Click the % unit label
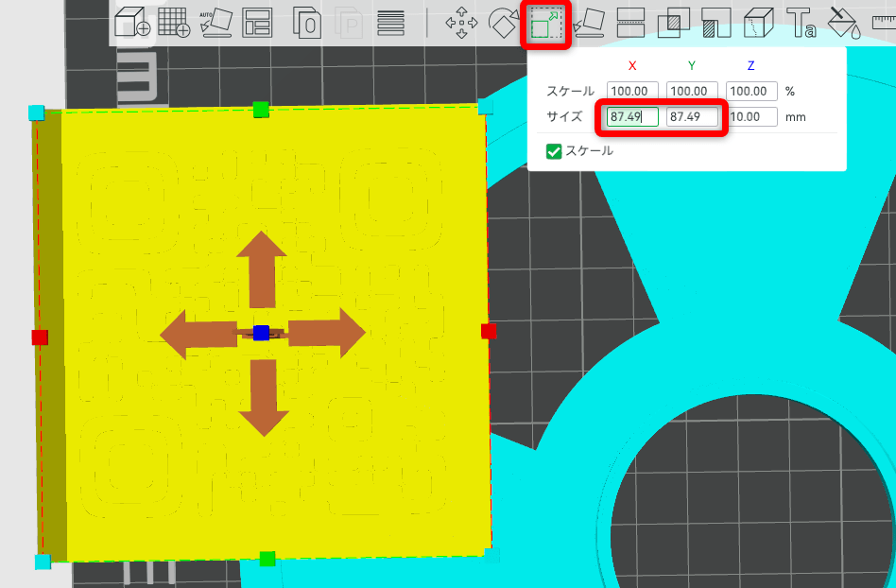The height and width of the screenshot is (588, 896). [790, 91]
